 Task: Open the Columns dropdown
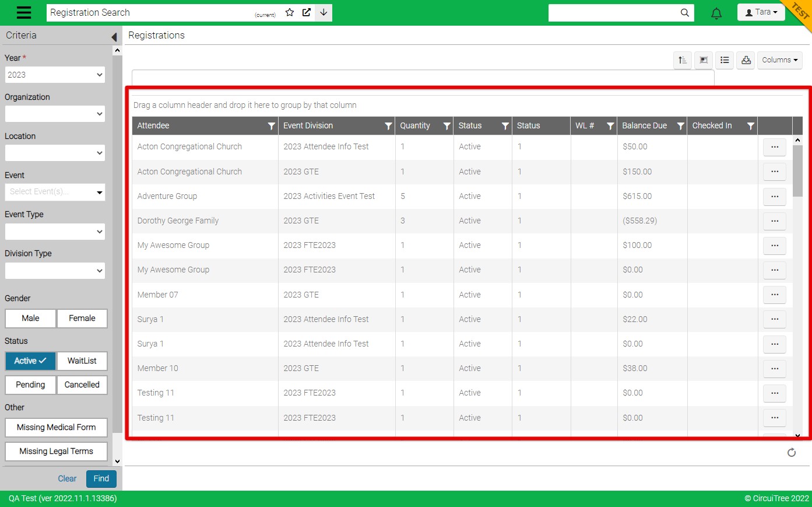click(779, 60)
